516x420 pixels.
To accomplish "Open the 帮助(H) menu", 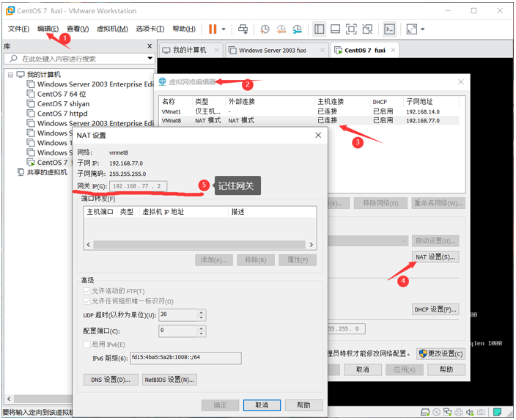I will pos(184,29).
